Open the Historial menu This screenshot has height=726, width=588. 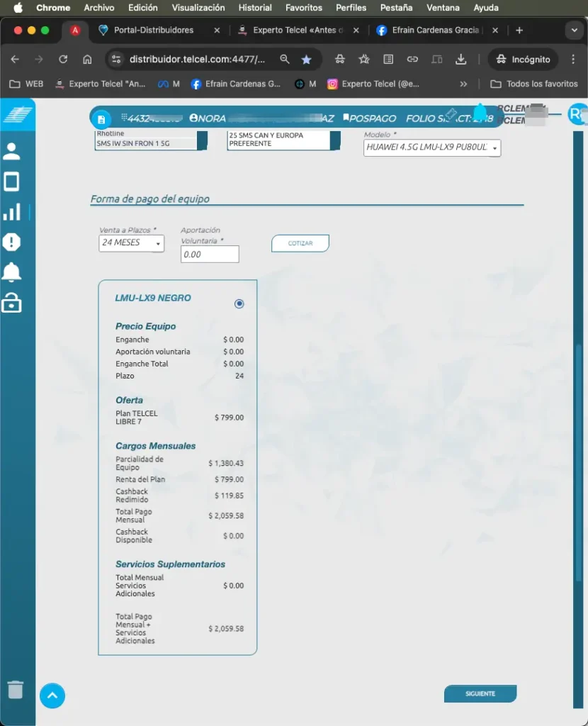[x=255, y=7]
